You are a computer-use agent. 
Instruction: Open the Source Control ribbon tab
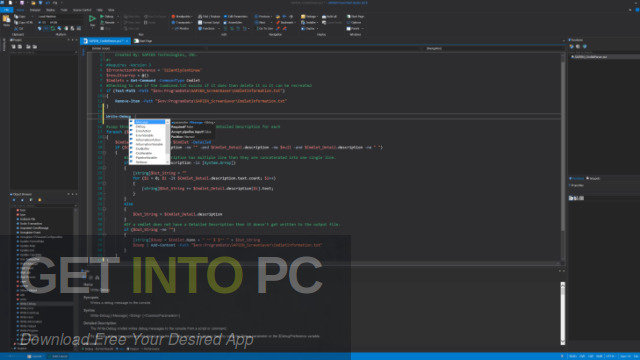tap(82, 10)
